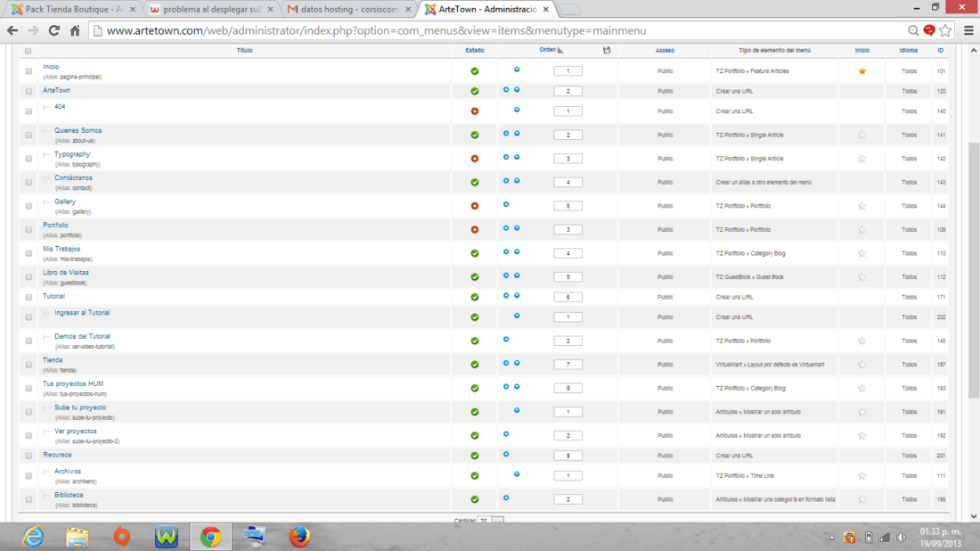Go back with the browser back arrow
Viewport: 980px width, 551px height.
12,30
